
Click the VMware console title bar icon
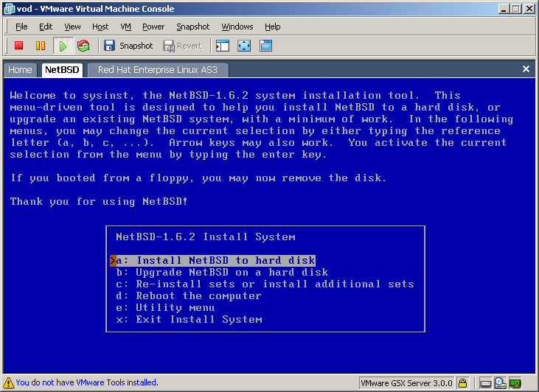click(x=10, y=9)
